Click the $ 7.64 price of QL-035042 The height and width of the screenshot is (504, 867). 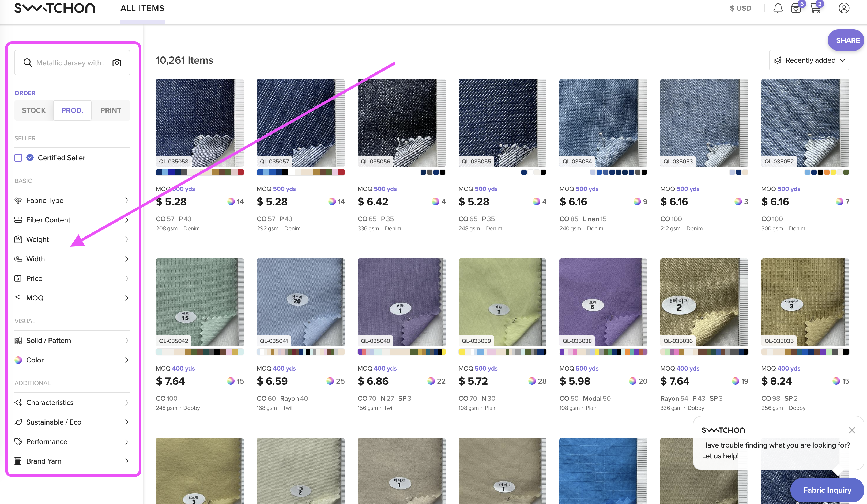tap(170, 381)
